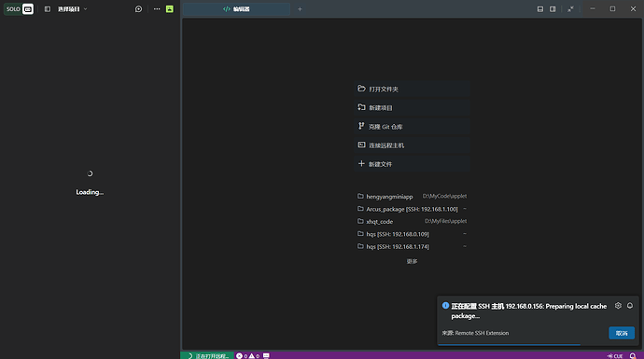Add a new tab with plus button

click(300, 9)
